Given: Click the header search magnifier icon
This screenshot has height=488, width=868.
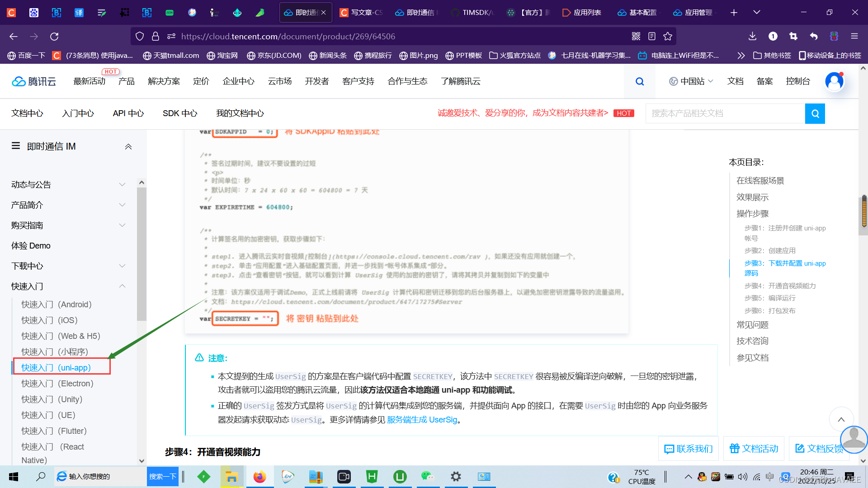Looking at the screenshot, I should (x=640, y=81).
